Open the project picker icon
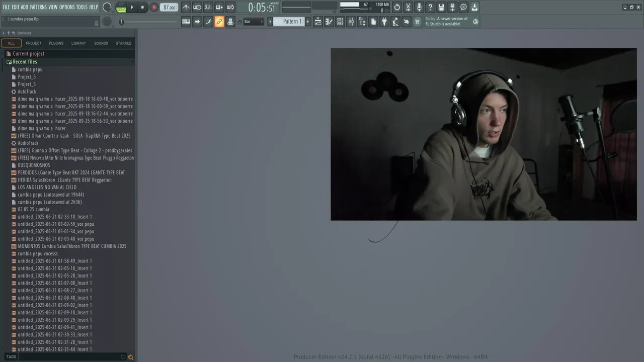The width and height of the screenshot is (644, 362). pyautogui.click(x=373, y=22)
